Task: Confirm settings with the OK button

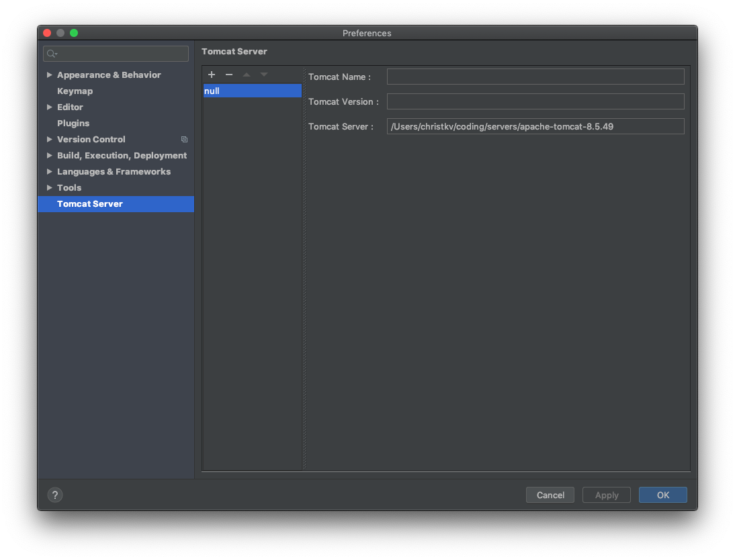Action: pyautogui.click(x=662, y=495)
